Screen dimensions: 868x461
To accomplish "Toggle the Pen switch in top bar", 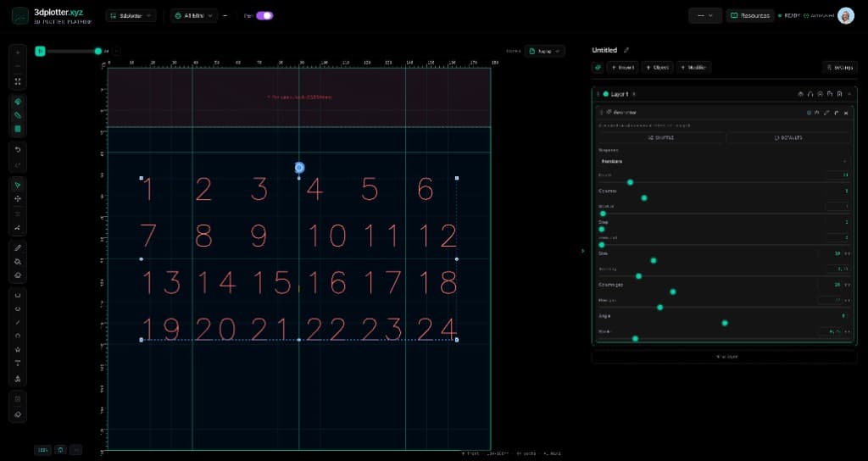I will [x=264, y=15].
